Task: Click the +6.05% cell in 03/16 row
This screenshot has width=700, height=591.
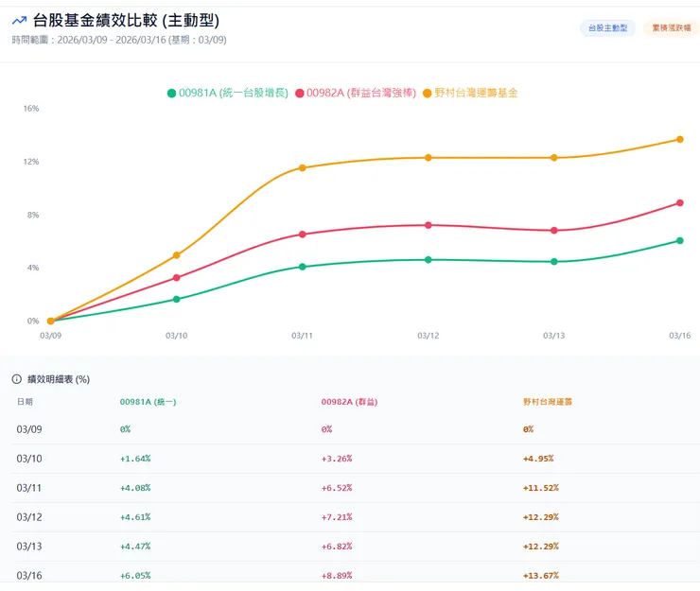Action: [135, 575]
